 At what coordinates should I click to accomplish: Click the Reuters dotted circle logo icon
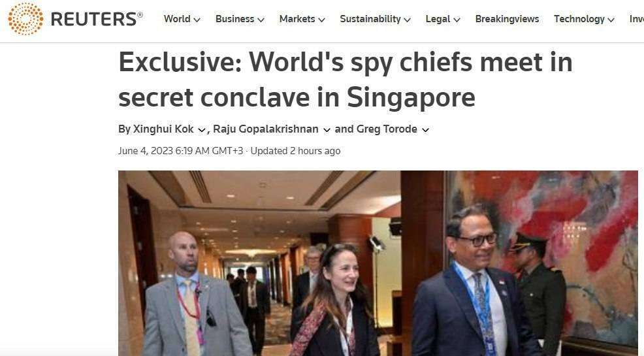click(x=25, y=19)
